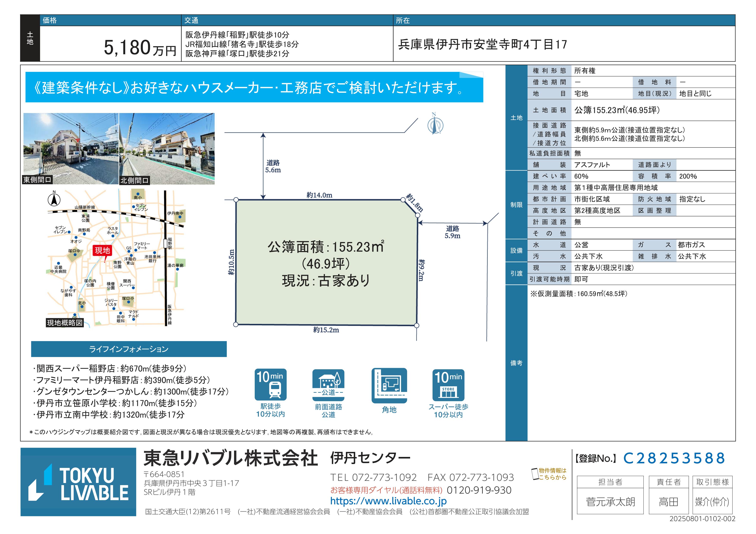This screenshot has width=756, height=534.
Task: Click the Tokyu Livable logo
Action: pos(78,482)
